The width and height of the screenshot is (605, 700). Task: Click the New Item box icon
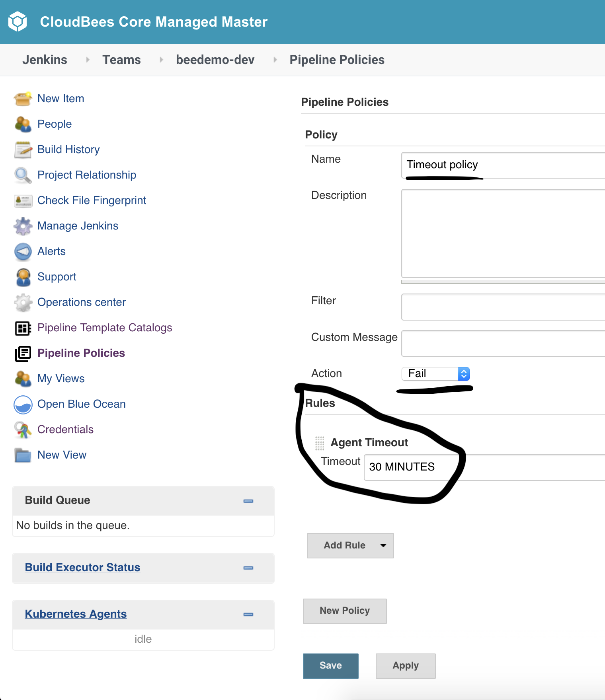[x=23, y=99]
